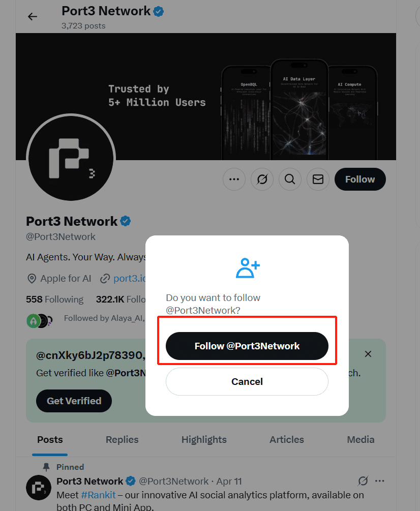
Task: Open the Port3 profile avatar image
Action: coord(71,158)
